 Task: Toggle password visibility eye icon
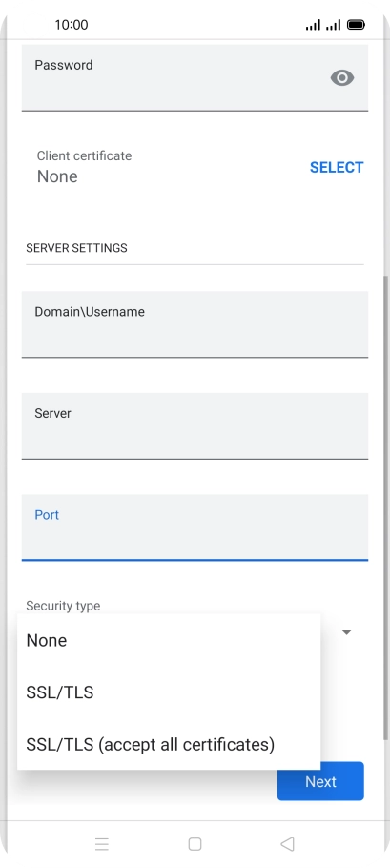coord(342,78)
